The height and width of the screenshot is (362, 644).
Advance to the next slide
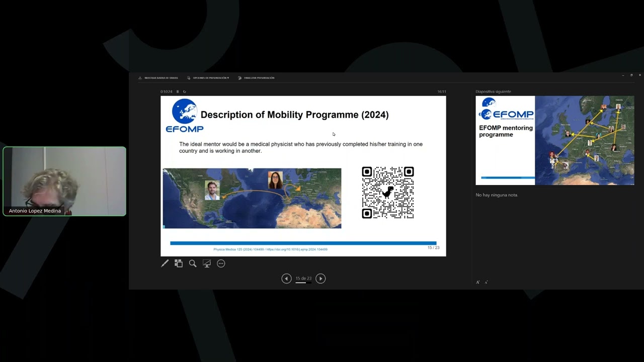[x=320, y=279]
